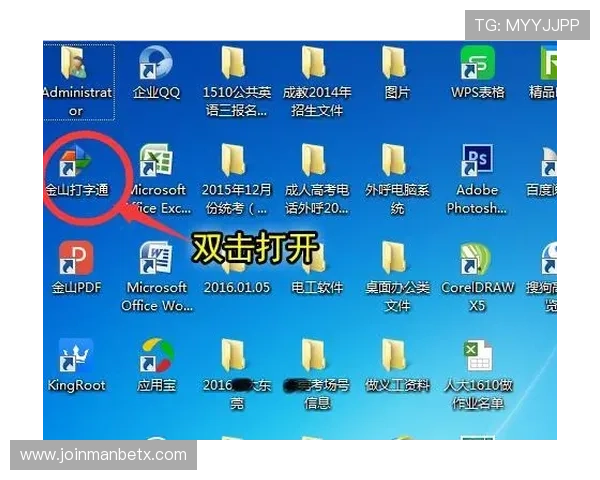Viewport: 600px width, 480px height.
Task: Select the 成人高考电话外呼 folder
Action: (x=314, y=161)
